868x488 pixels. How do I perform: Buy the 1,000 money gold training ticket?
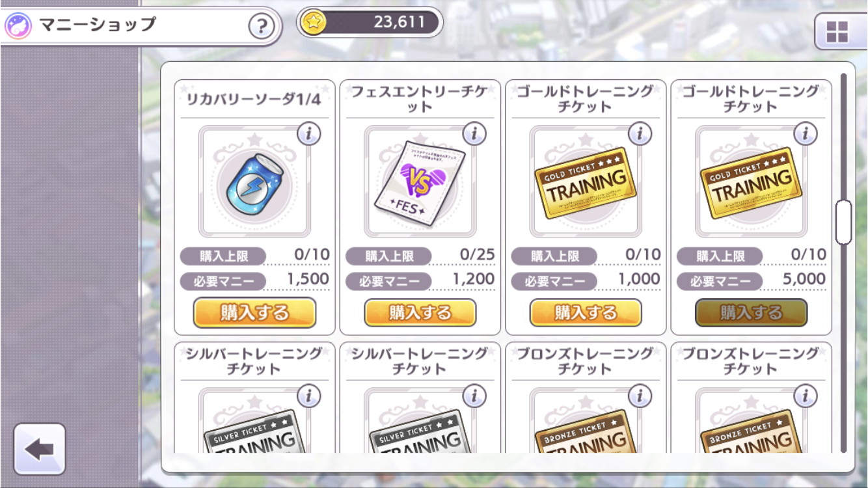(x=586, y=313)
